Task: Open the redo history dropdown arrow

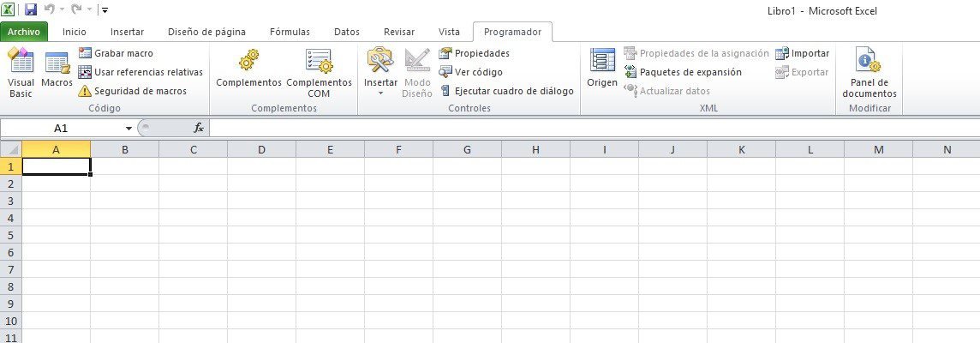Action: click(x=89, y=10)
